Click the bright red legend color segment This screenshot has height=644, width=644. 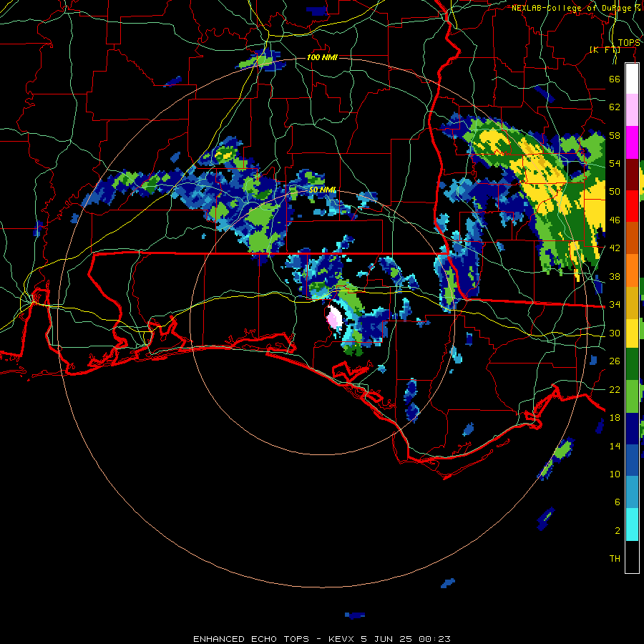pyautogui.click(x=632, y=206)
